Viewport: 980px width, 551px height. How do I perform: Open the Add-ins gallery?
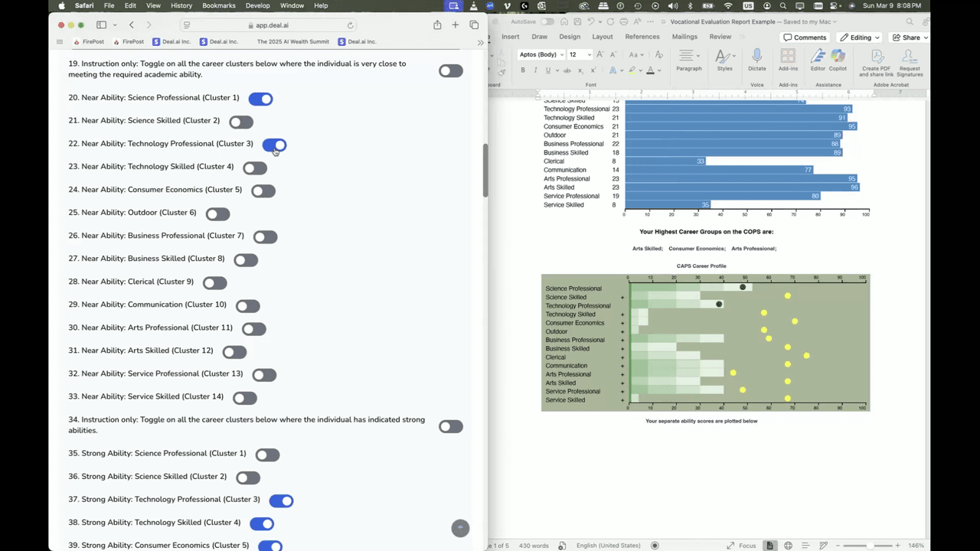pos(788,61)
